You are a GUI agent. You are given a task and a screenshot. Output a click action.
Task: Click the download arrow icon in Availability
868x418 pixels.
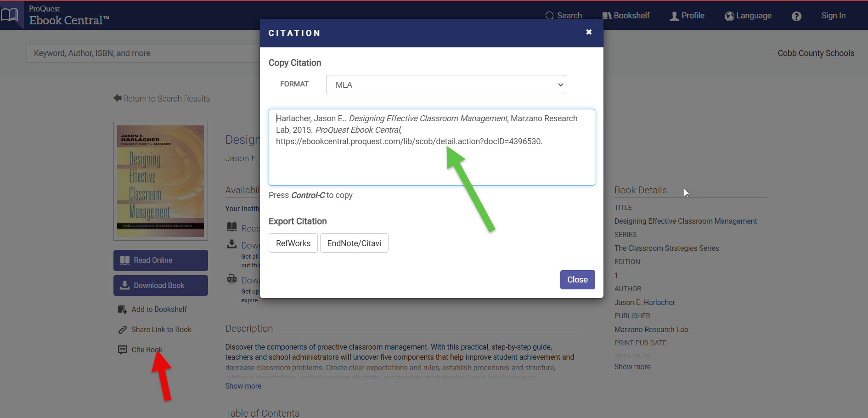(x=232, y=244)
